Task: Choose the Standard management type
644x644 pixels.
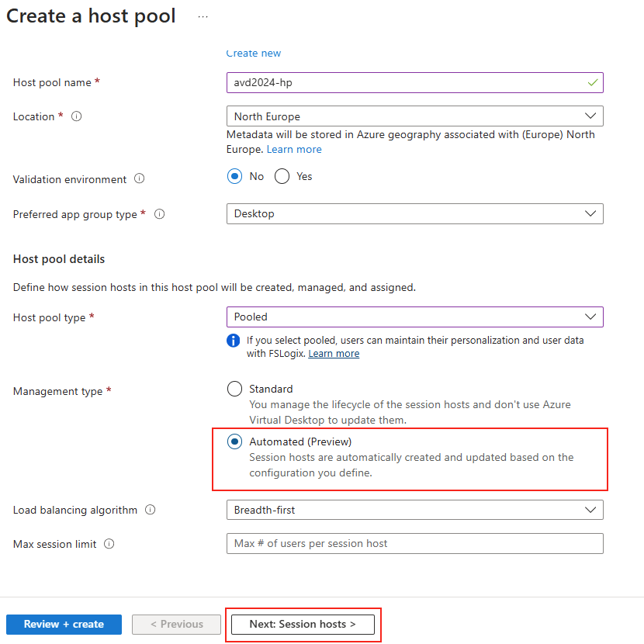Action: click(234, 389)
